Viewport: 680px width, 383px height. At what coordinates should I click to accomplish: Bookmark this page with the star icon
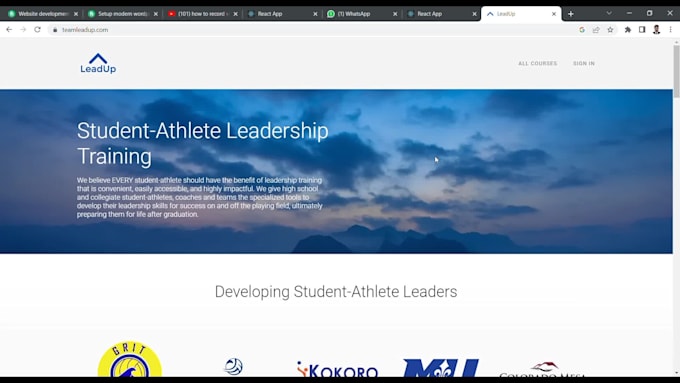[610, 29]
